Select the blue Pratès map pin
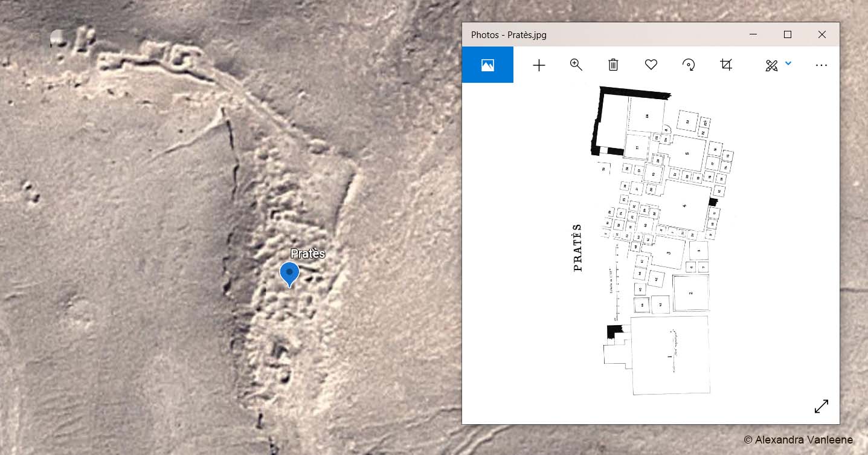Viewport: 868px width, 455px height. 290,274
